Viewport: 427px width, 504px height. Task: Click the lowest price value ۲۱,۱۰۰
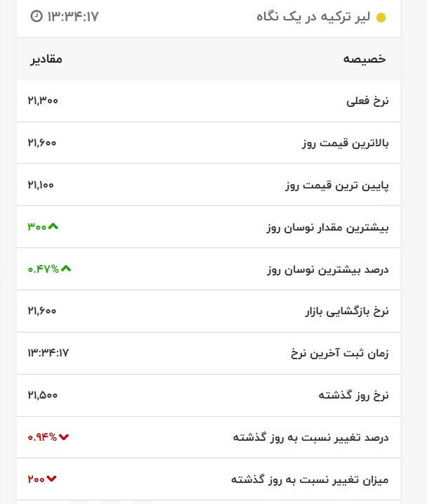(x=41, y=185)
